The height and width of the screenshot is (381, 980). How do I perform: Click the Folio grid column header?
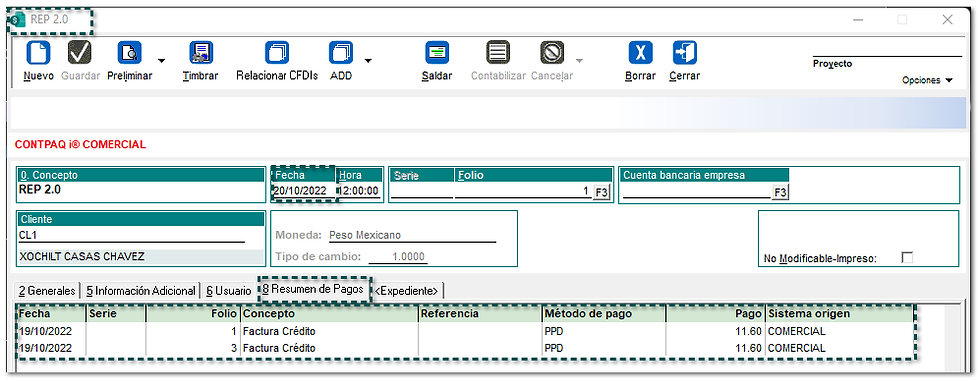(192, 314)
